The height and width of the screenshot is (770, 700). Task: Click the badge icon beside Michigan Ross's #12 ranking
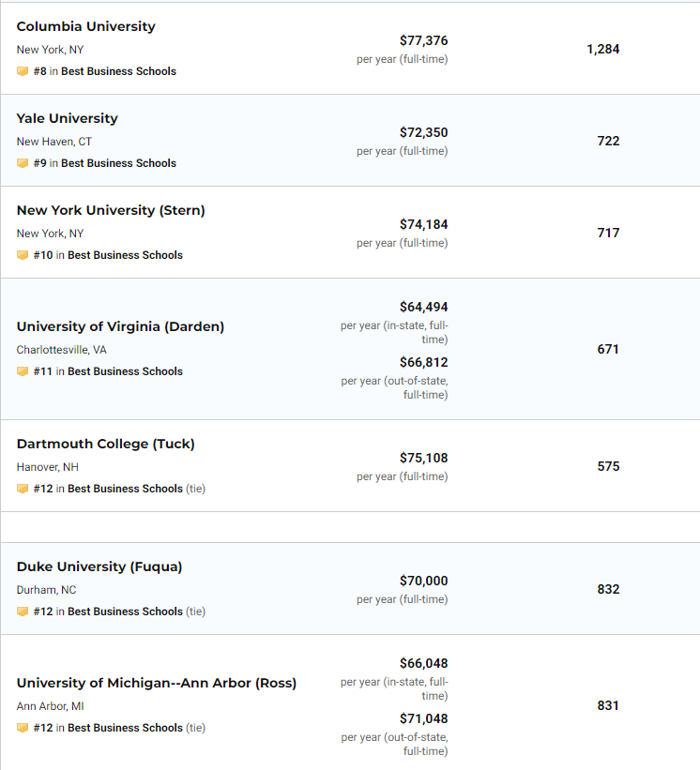(x=23, y=728)
